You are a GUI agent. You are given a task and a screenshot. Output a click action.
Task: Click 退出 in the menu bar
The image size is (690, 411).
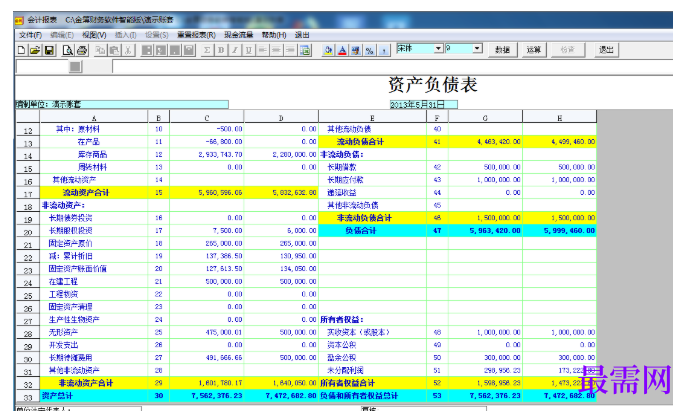coord(302,35)
